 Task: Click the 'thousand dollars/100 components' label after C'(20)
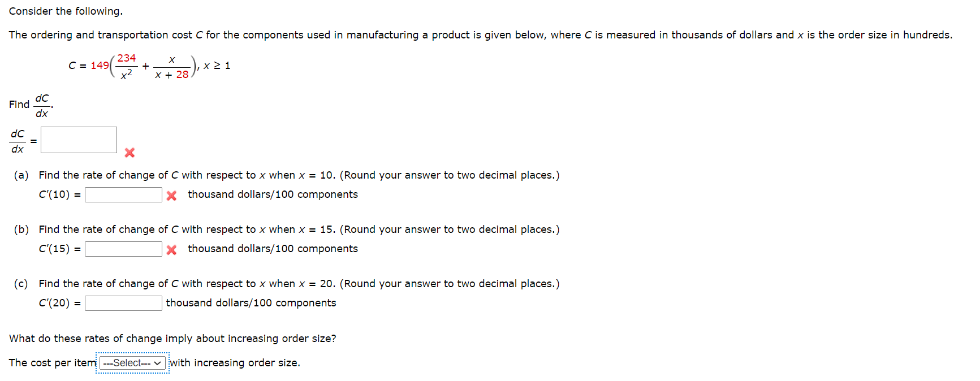251,302
